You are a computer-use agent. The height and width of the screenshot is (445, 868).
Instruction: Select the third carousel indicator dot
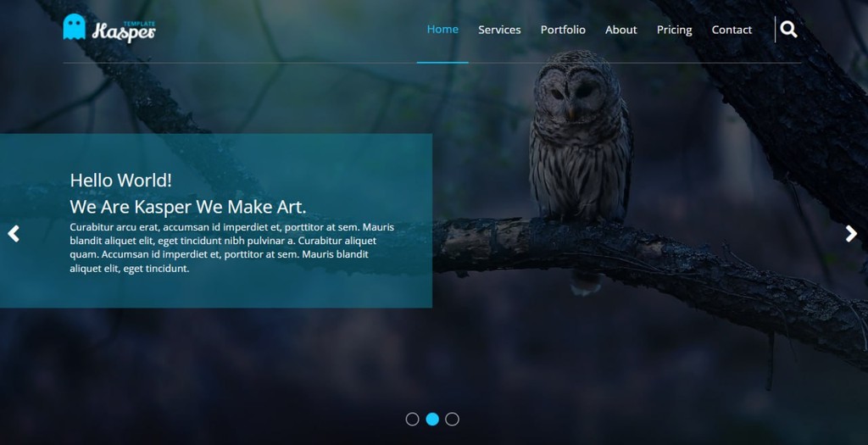tap(453, 419)
